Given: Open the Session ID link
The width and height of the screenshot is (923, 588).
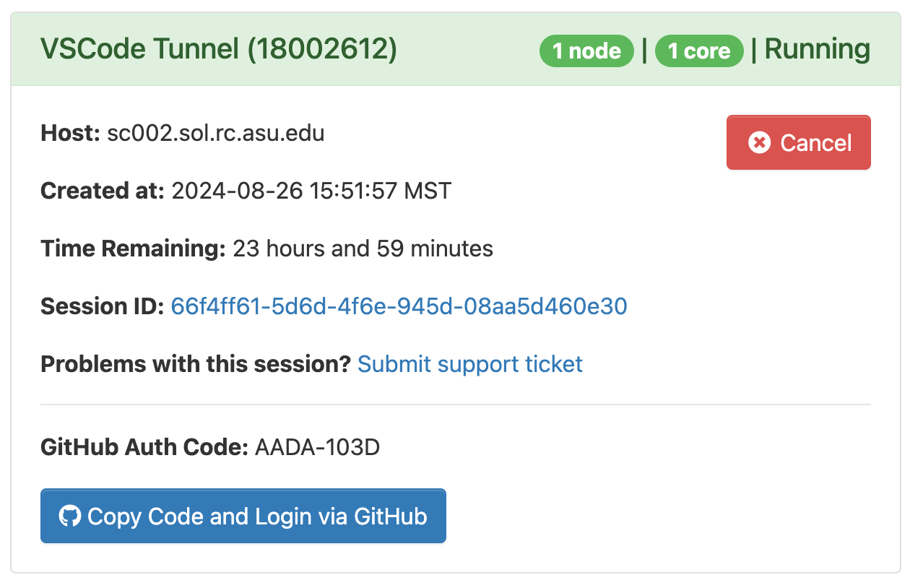Looking at the screenshot, I should click(x=399, y=307).
